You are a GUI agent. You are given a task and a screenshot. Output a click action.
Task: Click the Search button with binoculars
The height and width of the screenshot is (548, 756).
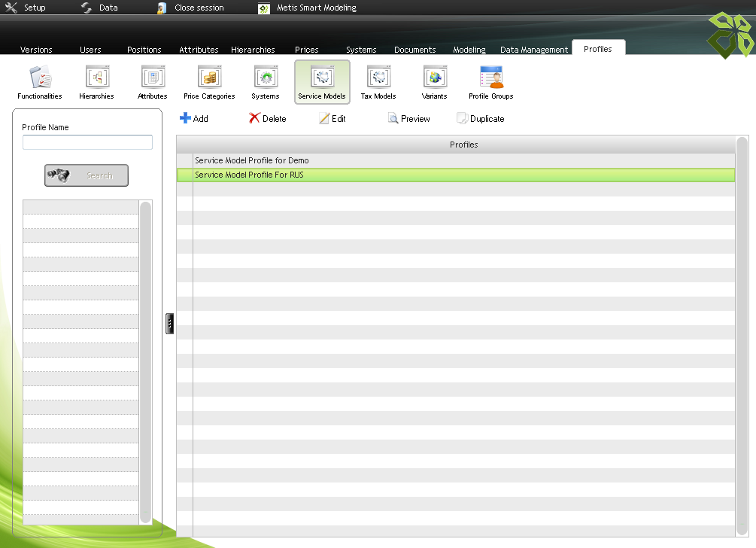pos(87,175)
